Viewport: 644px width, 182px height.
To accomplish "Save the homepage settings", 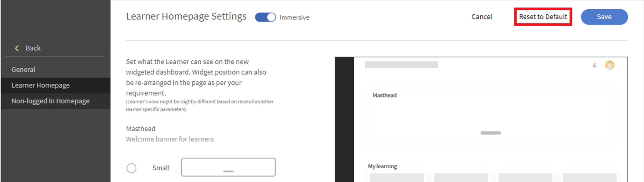I will 604,17.
